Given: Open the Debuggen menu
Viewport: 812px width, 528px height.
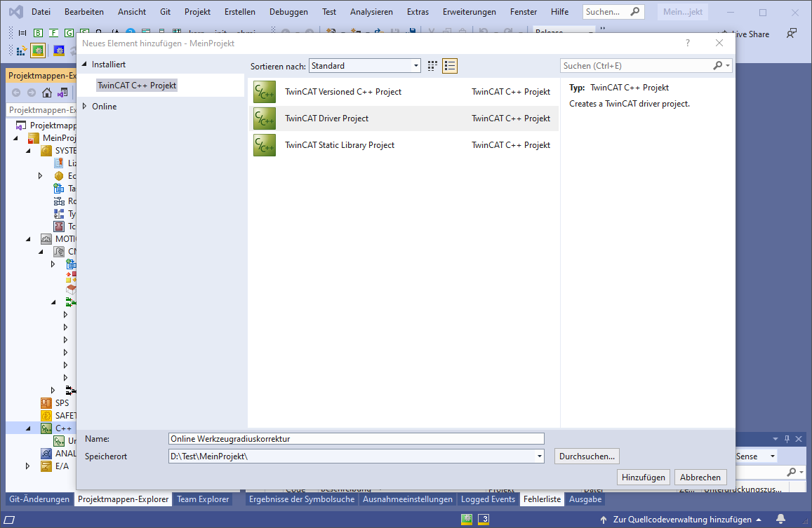Looking at the screenshot, I should point(288,11).
